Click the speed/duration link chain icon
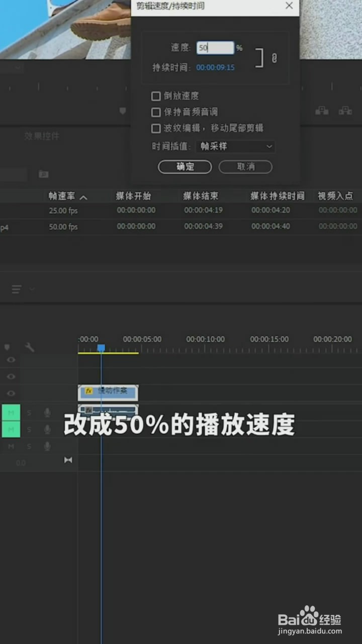Screen dimensions: 362x644 coord(274,58)
